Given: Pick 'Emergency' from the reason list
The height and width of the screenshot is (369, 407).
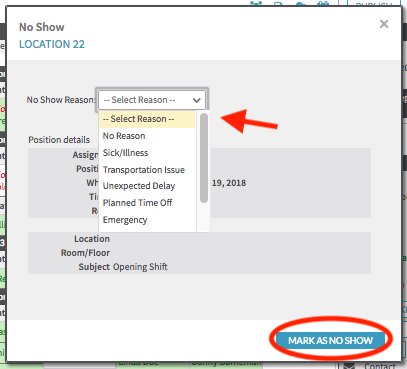Looking at the screenshot, I should click(147, 220).
